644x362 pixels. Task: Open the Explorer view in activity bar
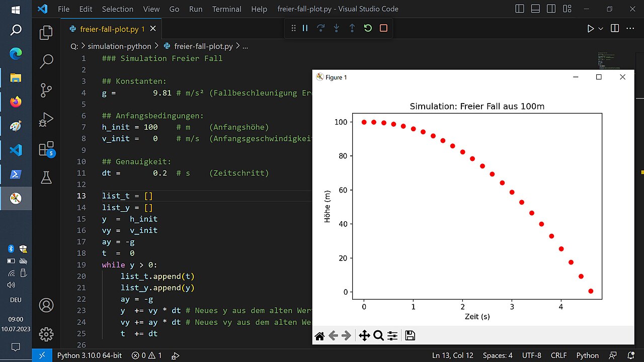(46, 33)
